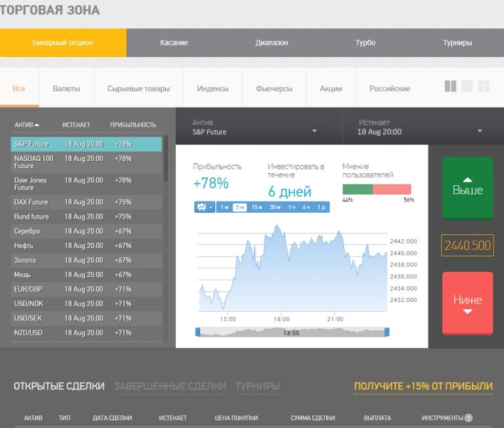The width and height of the screenshot is (504, 428).
Task: Sort list by ИСТЕКАЕТ column header
Action: [x=76, y=125]
